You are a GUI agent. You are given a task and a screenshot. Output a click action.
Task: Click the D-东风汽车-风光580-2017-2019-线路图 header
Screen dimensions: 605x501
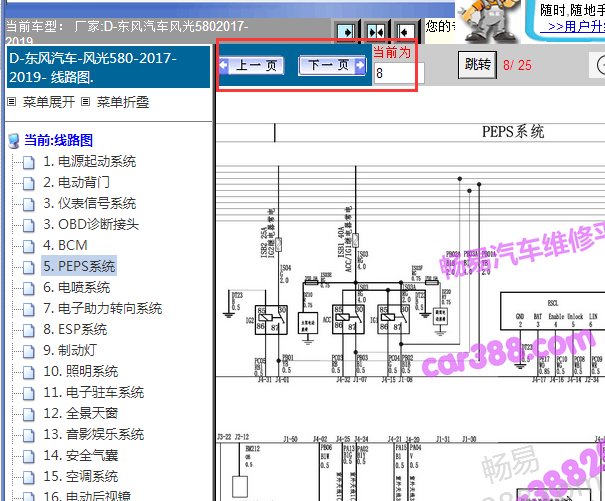108,67
